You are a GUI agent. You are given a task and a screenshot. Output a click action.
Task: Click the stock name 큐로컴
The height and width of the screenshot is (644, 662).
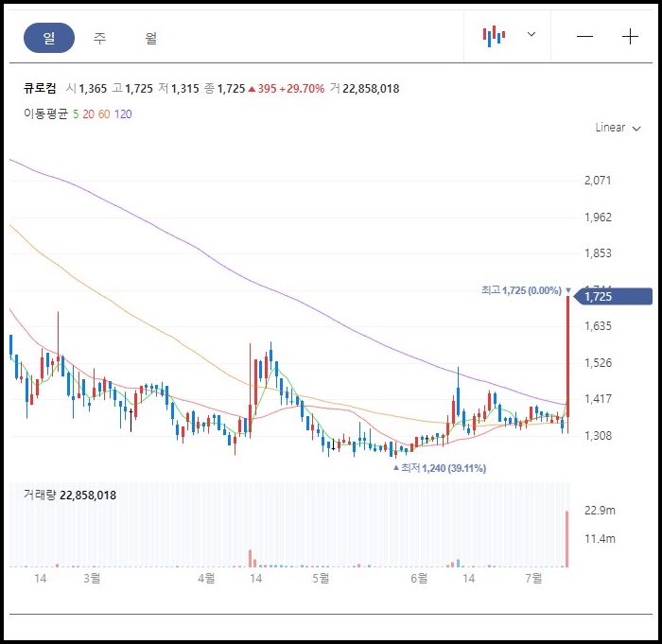(40, 88)
